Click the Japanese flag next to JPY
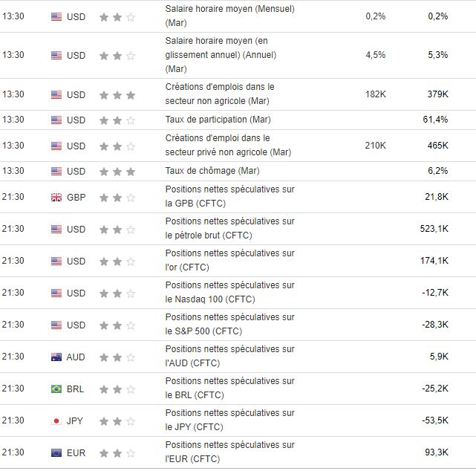The width and height of the screenshot is (476, 471). [x=56, y=420]
